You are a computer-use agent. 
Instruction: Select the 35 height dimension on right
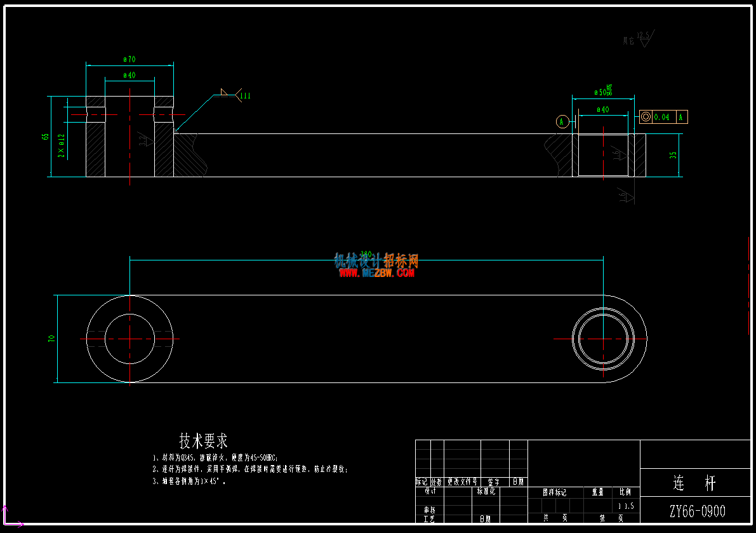click(673, 155)
